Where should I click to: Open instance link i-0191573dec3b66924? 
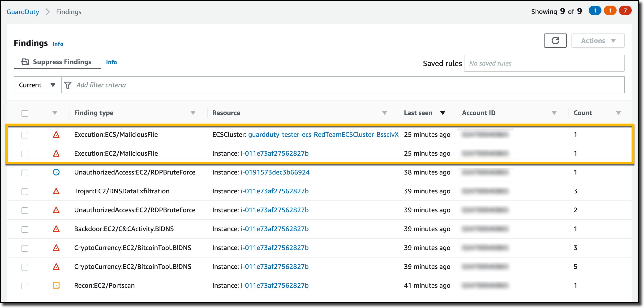pos(275,172)
